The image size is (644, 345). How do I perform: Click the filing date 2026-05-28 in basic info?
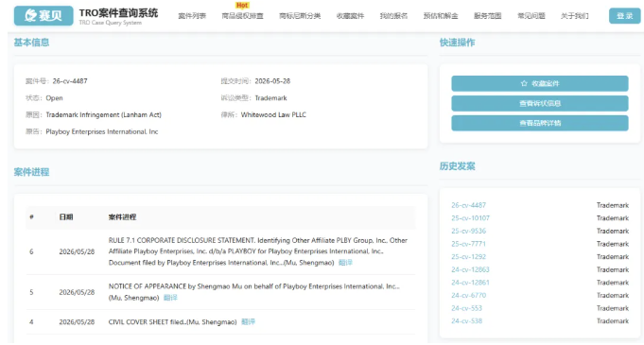tap(272, 81)
